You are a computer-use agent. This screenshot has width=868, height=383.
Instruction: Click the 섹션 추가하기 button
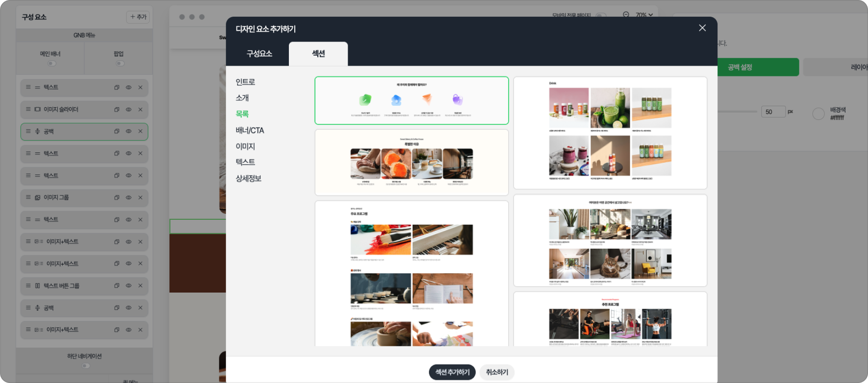[x=452, y=372]
